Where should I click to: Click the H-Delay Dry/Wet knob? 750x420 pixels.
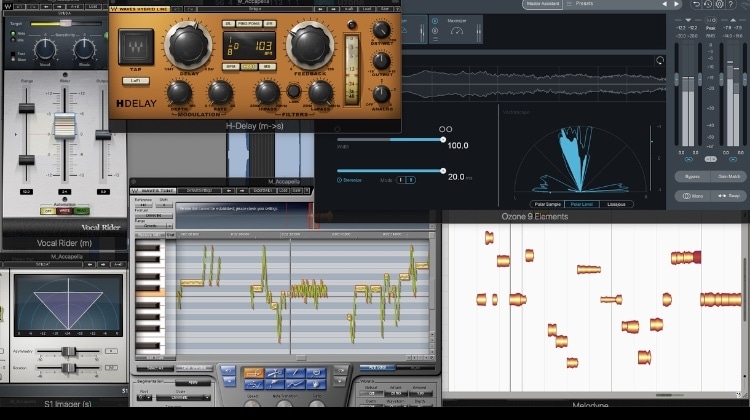[x=381, y=30]
